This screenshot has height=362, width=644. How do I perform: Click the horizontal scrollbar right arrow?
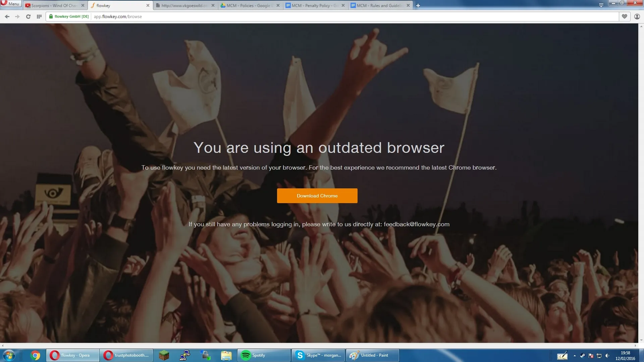coord(636,346)
